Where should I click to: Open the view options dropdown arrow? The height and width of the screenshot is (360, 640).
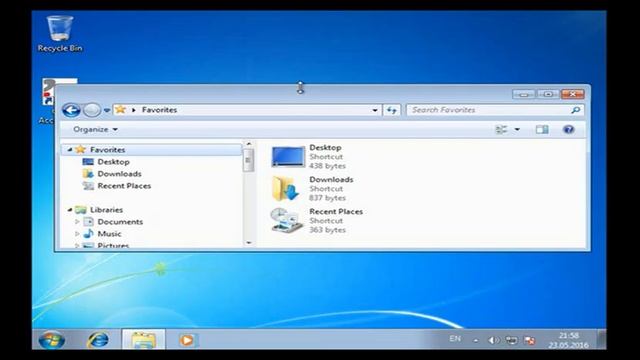click(517, 129)
